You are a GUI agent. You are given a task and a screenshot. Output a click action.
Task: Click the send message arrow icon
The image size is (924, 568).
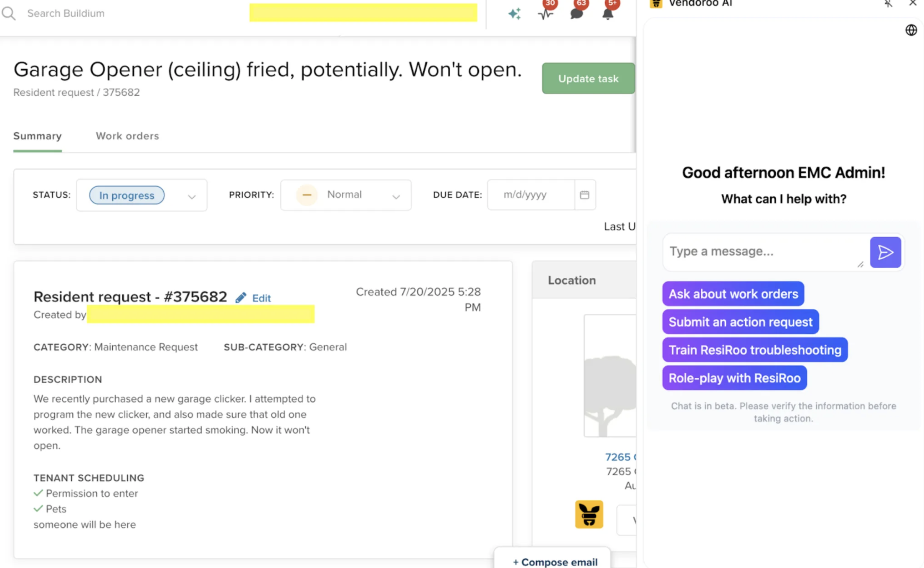click(885, 252)
